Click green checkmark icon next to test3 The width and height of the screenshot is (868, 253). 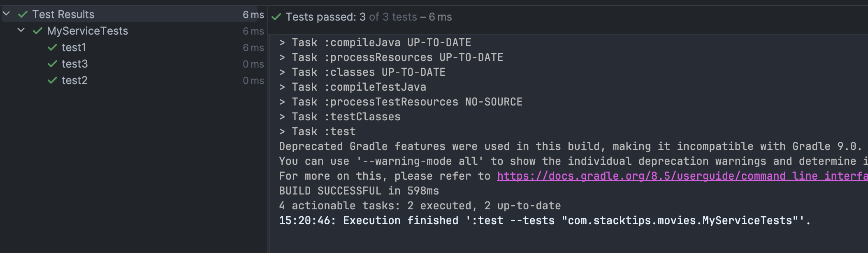(52, 64)
